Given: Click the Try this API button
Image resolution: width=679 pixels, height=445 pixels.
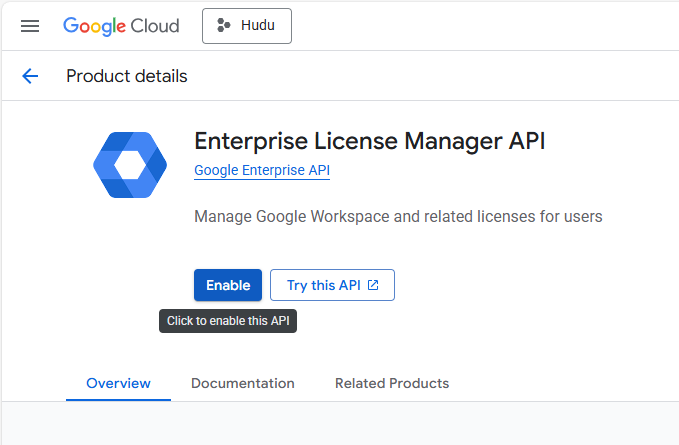Looking at the screenshot, I should click(x=333, y=285).
